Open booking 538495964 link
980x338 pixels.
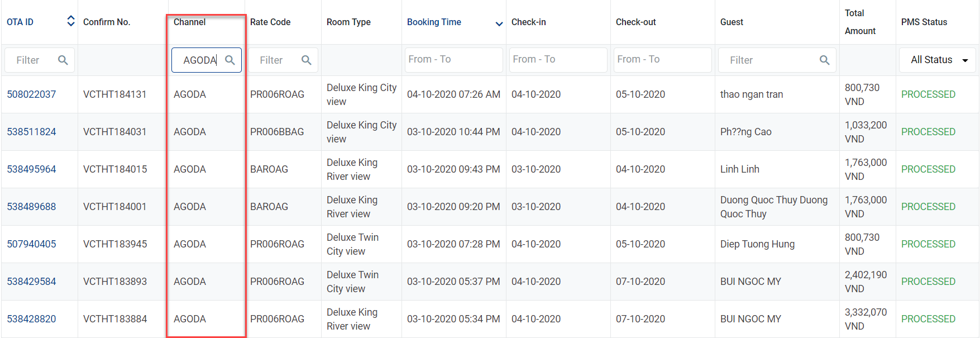[31, 169]
